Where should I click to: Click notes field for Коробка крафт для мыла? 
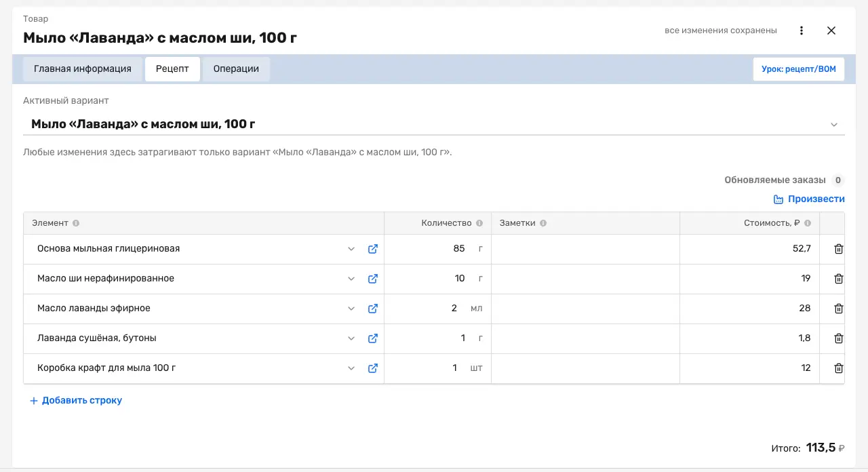tap(585, 368)
